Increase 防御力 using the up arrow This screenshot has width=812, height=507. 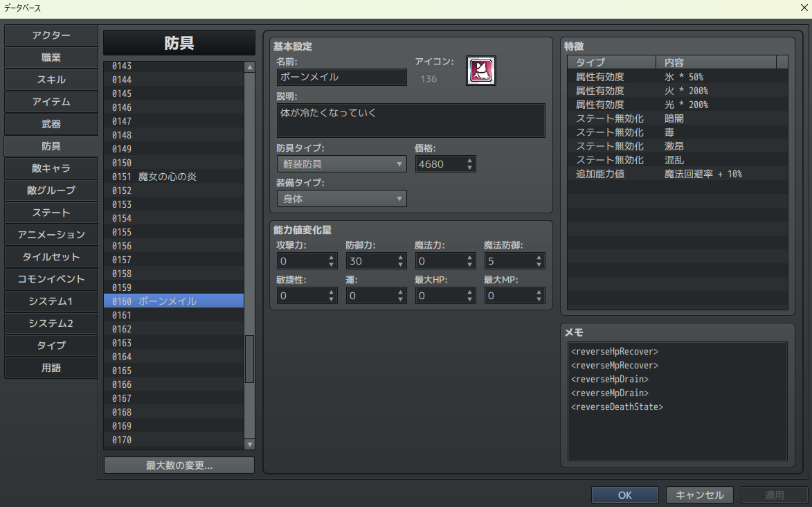[400, 258]
